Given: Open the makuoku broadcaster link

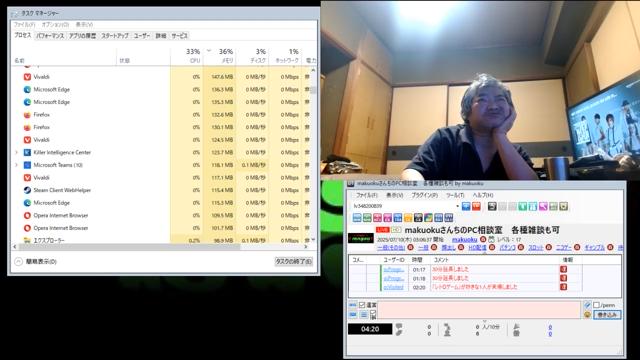Looking at the screenshot, I should 464,240.
